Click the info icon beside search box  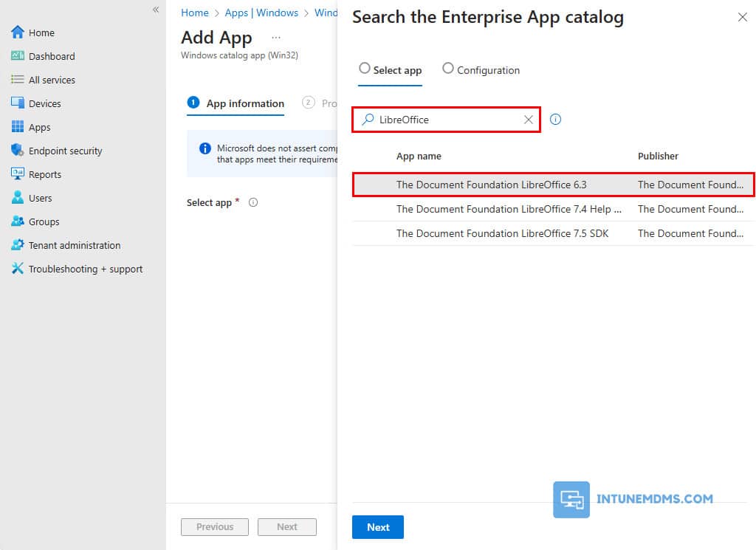[x=555, y=119]
